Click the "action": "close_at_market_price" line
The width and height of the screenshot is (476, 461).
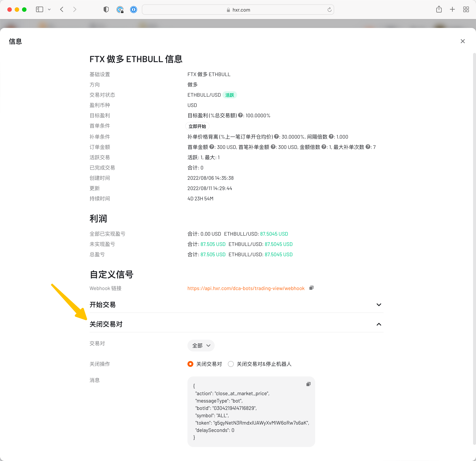click(232, 394)
